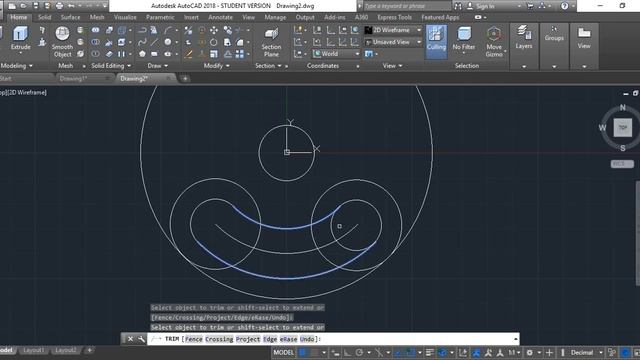This screenshot has height=360, width=640.
Task: Switch to the Home ribbon tab
Action: (x=18, y=17)
